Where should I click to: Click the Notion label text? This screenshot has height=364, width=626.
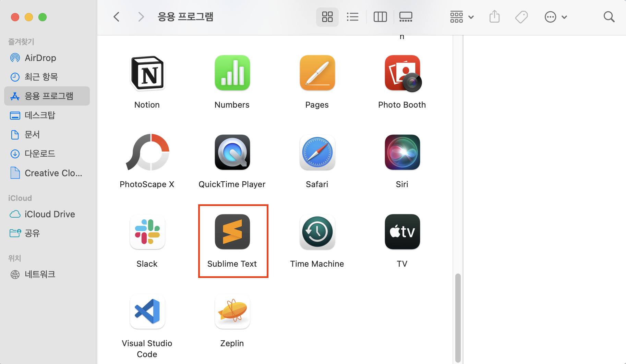[147, 105]
